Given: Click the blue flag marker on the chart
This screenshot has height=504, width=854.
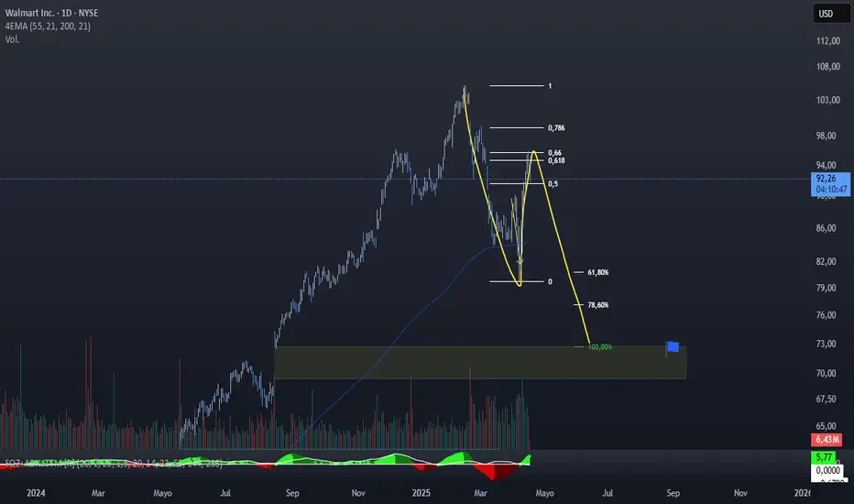Looking at the screenshot, I should coord(673,346).
